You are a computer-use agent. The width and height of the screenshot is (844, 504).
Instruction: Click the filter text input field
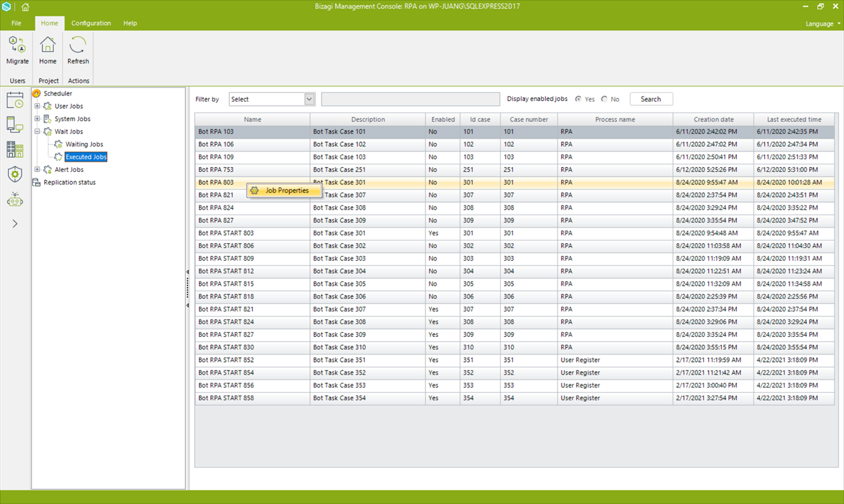pos(411,99)
